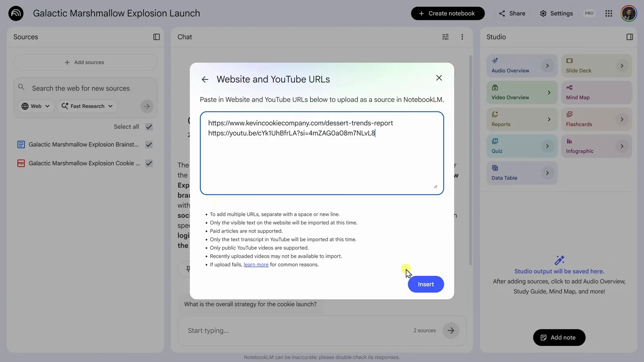Expand Infographic options chevron
644x362 pixels.
pos(622,146)
